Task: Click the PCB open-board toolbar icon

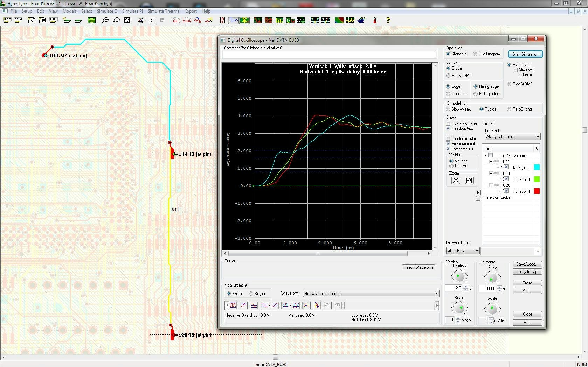Action: (7, 20)
